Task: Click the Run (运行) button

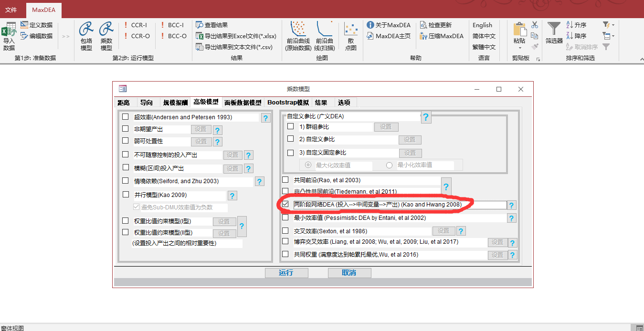Action: coord(286,273)
